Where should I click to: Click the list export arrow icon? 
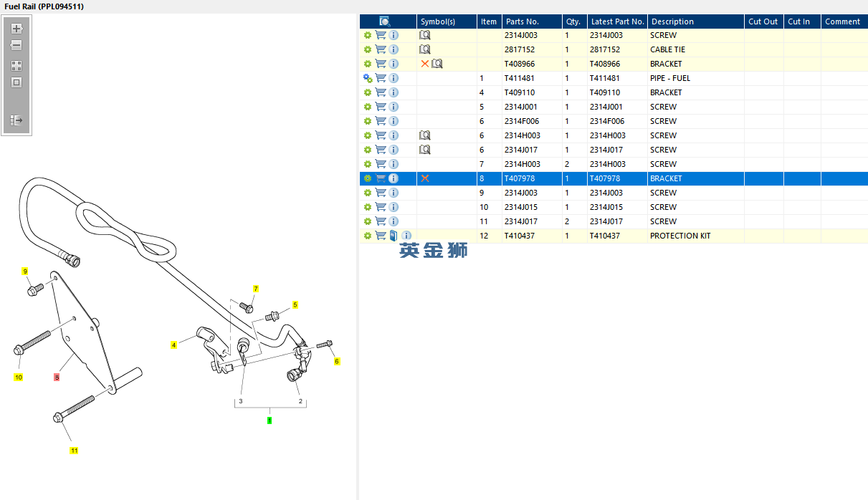point(16,120)
